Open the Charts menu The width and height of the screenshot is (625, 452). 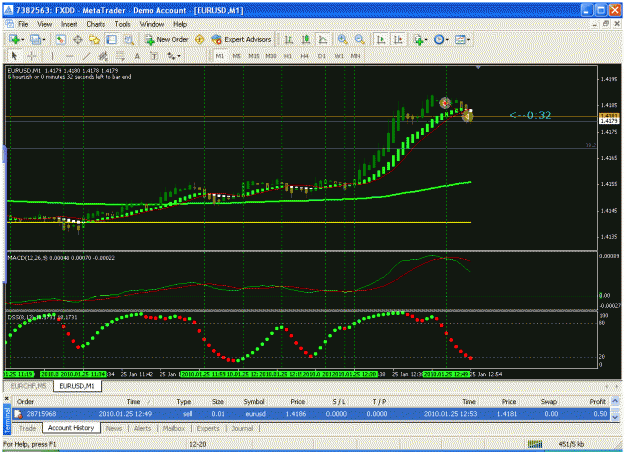click(x=96, y=24)
